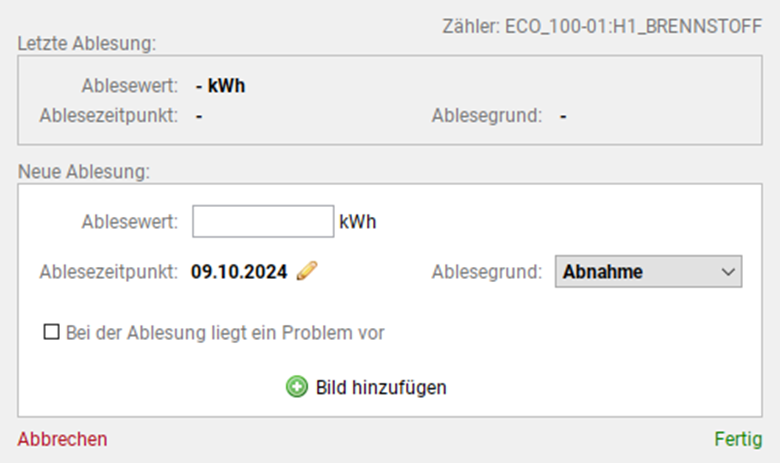
Task: Click the 'Ablesegrund:' label in Letzte Ablesung
Action: [487, 115]
